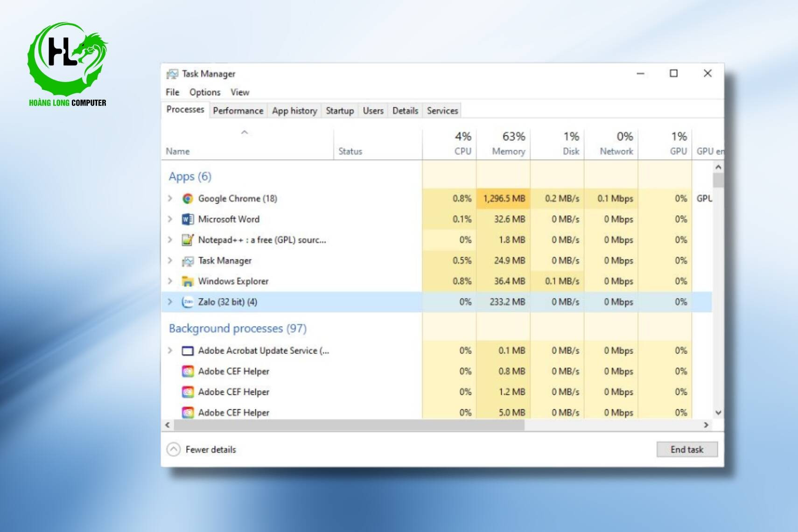The width and height of the screenshot is (798, 532).
Task: Expand the Adobe Acrobat Update Service group
Action: pos(170,350)
